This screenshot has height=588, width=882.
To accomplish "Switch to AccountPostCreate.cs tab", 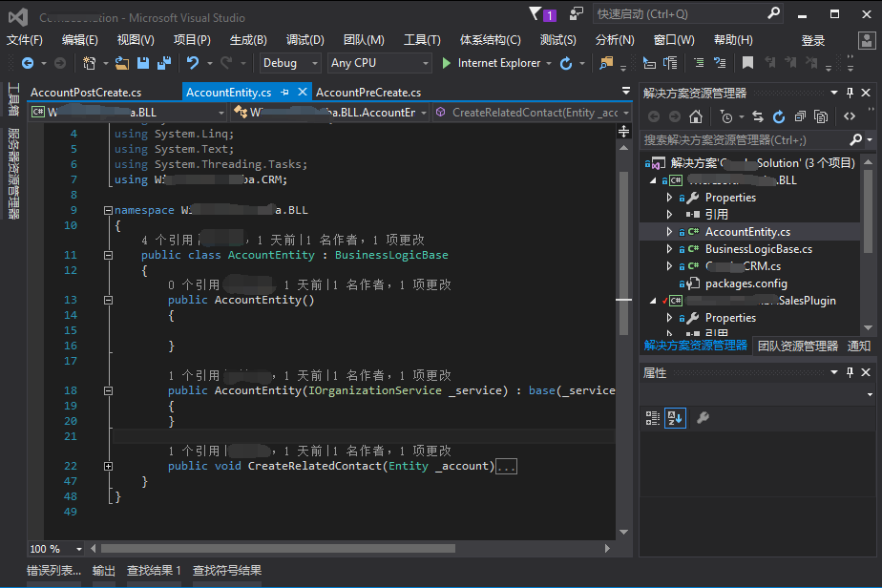I will [86, 93].
